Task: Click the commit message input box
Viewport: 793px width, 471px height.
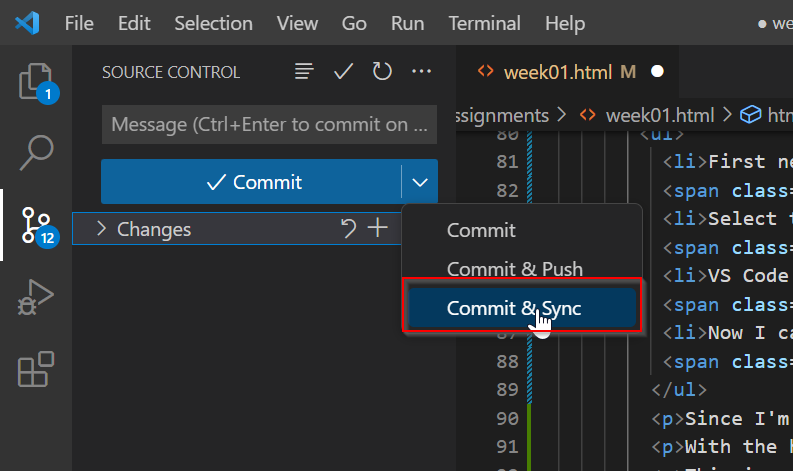Action: [269, 124]
